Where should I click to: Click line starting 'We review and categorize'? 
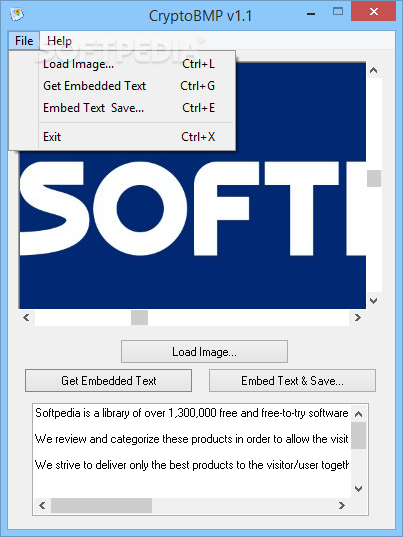[192, 439]
